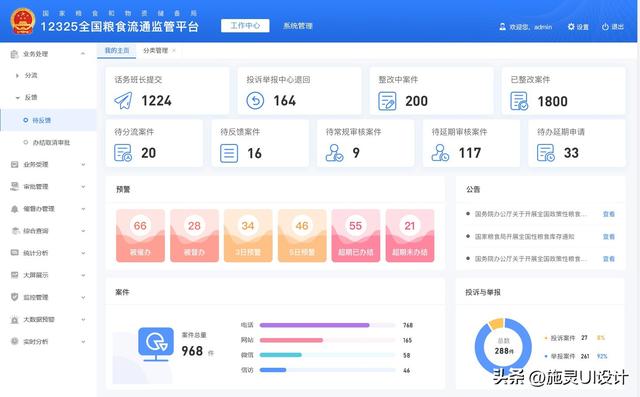Click the edit-document icon in 整改中案件 card
This screenshot has width=640, height=397.
pyautogui.click(x=387, y=101)
